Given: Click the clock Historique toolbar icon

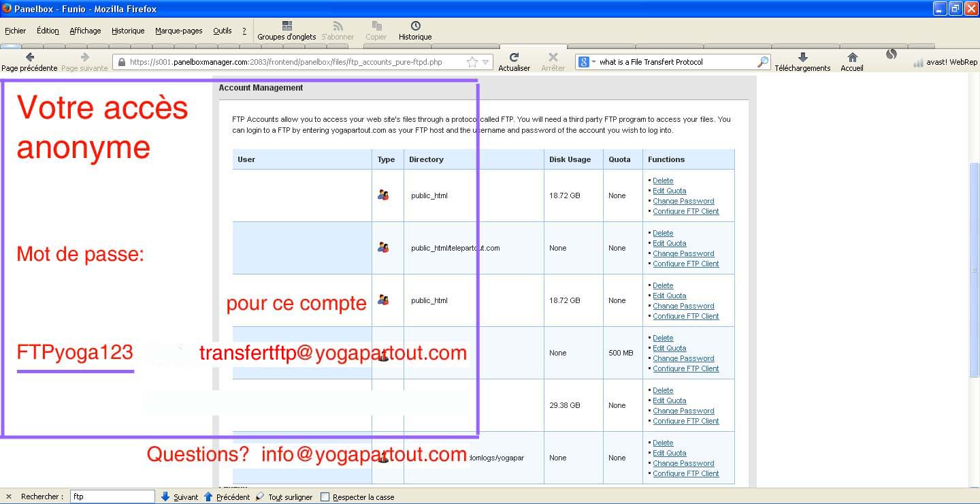Looking at the screenshot, I should (415, 27).
